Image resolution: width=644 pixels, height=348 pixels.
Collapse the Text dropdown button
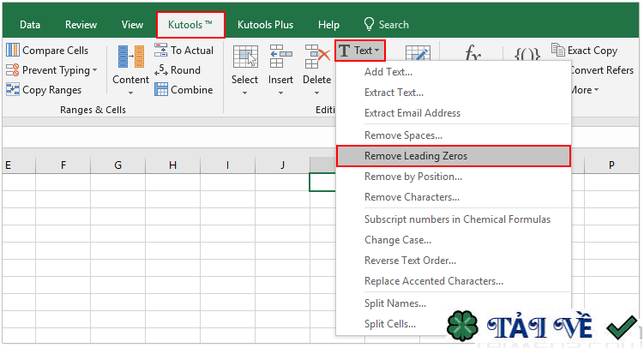359,51
